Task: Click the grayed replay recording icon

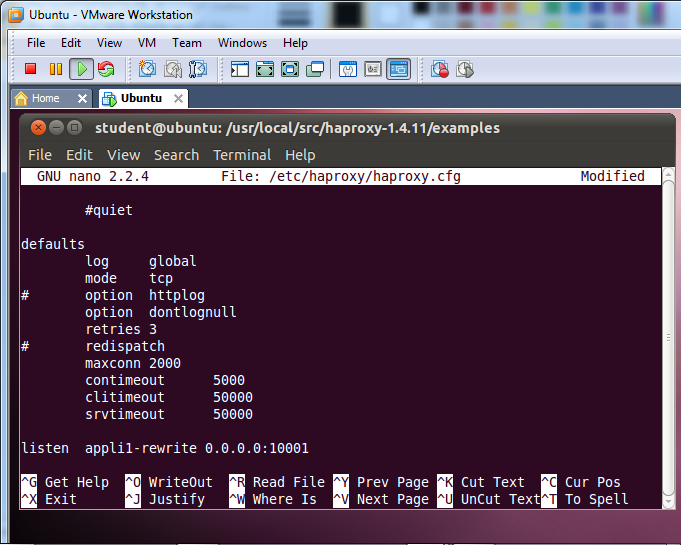Action: pos(465,69)
